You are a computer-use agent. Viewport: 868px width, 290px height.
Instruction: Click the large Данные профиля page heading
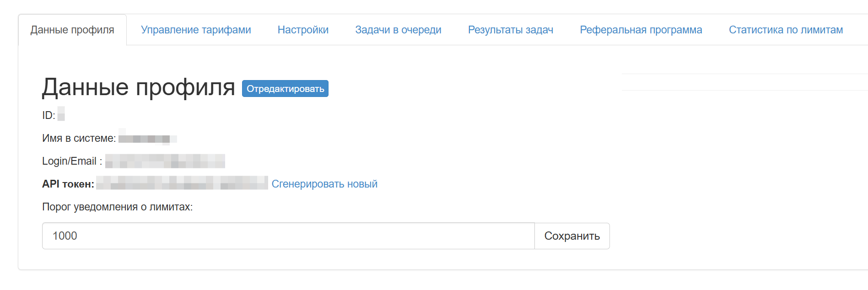(138, 87)
